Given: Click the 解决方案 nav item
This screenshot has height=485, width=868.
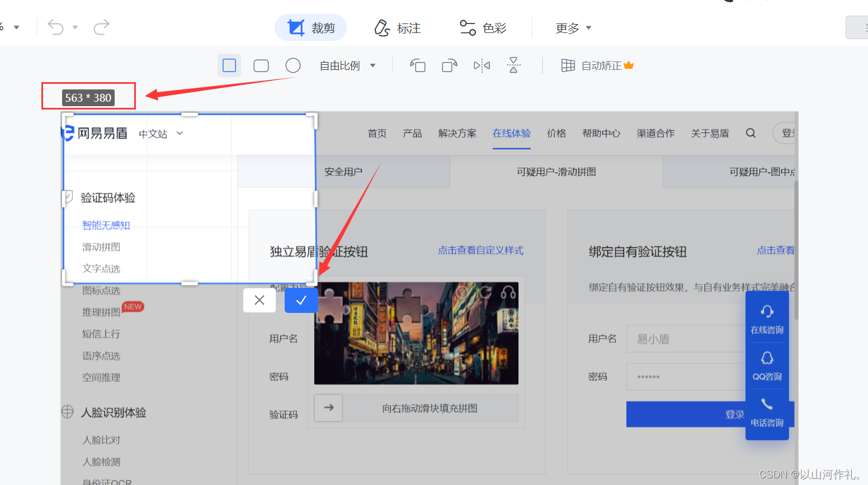Looking at the screenshot, I should pyautogui.click(x=457, y=134).
